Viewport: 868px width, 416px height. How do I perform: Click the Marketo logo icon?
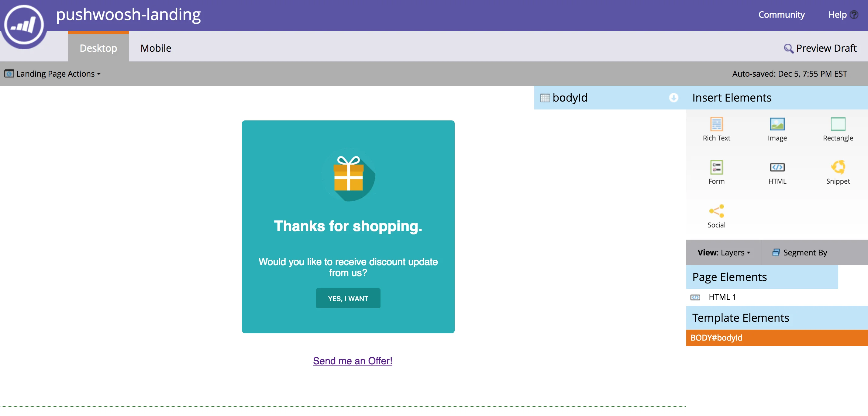(x=24, y=24)
